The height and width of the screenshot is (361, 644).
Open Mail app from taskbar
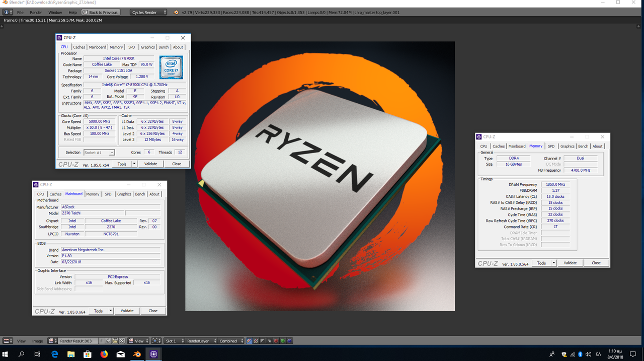tap(121, 354)
